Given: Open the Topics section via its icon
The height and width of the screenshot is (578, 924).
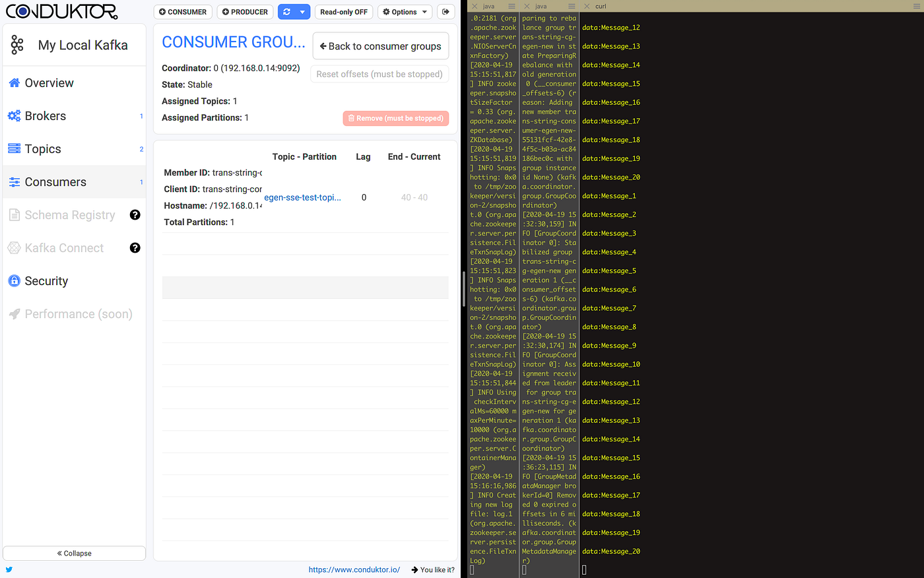Looking at the screenshot, I should tap(13, 148).
